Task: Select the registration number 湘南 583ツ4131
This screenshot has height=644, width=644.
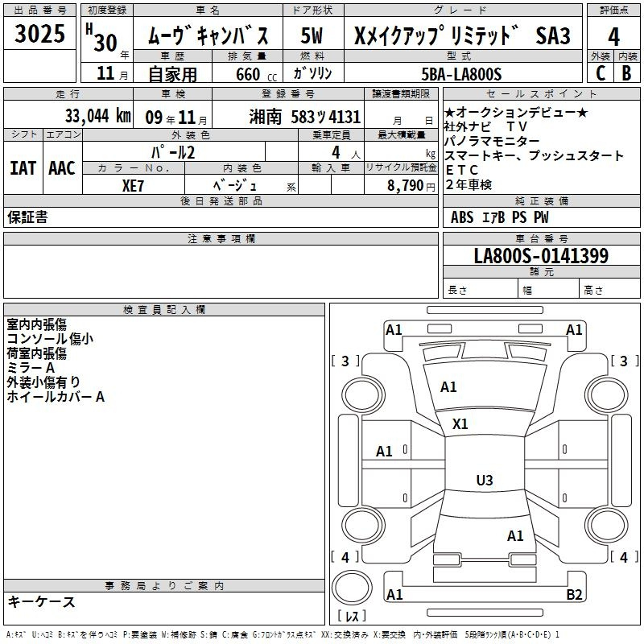Action: 305,116
